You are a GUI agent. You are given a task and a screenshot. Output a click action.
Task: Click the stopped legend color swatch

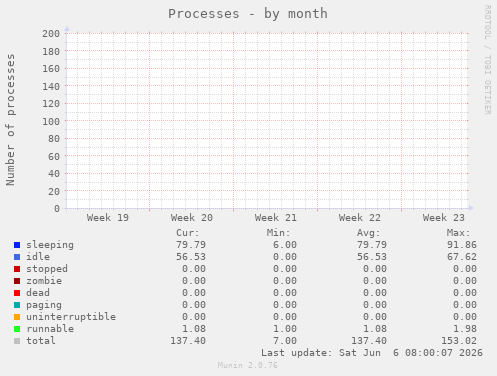[x=17, y=269]
